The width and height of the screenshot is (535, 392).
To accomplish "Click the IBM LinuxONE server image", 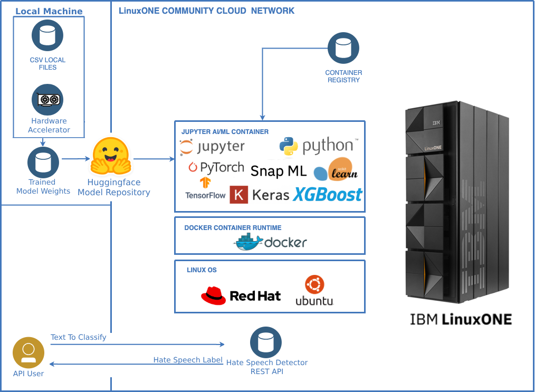I will [457, 202].
